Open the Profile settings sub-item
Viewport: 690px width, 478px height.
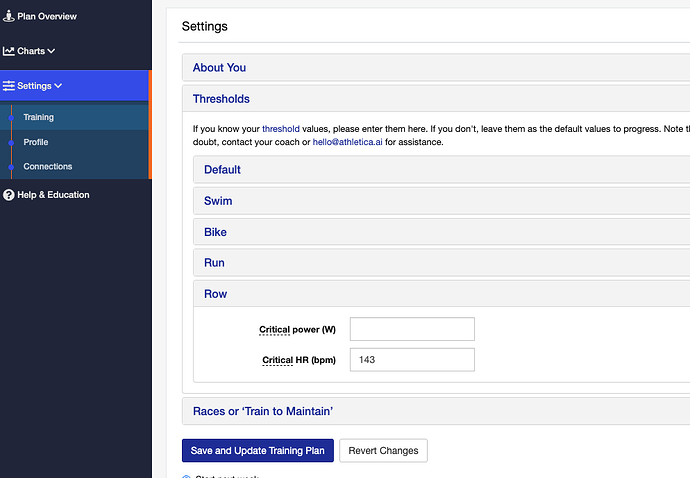(x=36, y=142)
